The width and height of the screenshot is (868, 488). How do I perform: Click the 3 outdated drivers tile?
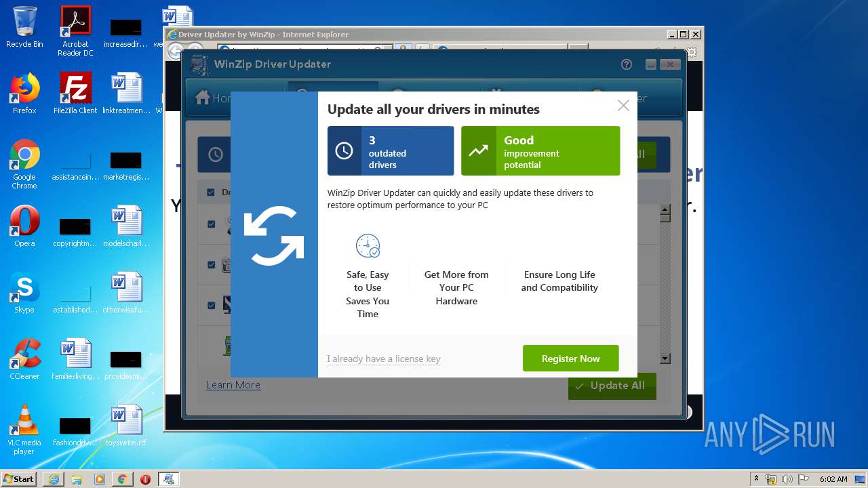tap(391, 150)
